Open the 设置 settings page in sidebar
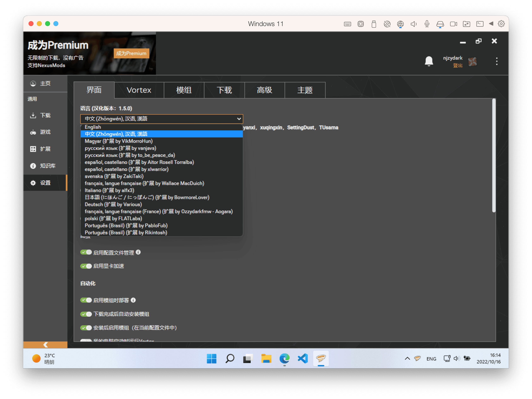The width and height of the screenshot is (532, 399). point(45,183)
